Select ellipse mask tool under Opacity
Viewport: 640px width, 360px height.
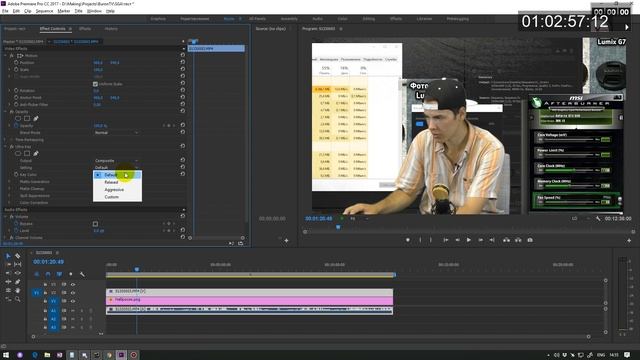(18, 118)
